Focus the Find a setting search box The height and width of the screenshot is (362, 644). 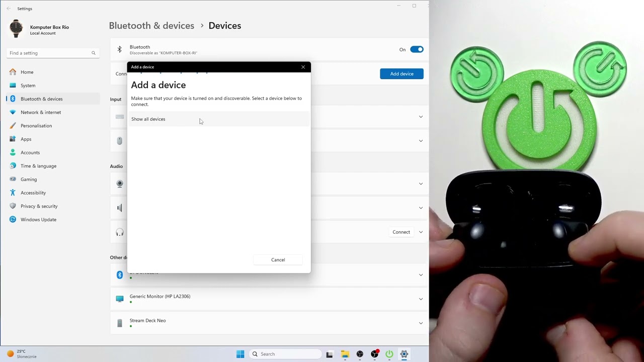coord(52,53)
